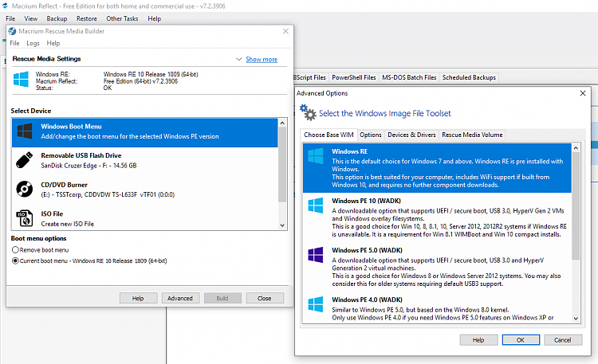This screenshot has width=598, height=364.
Task: Click OK in Advanced Options dialog
Action: click(521, 340)
